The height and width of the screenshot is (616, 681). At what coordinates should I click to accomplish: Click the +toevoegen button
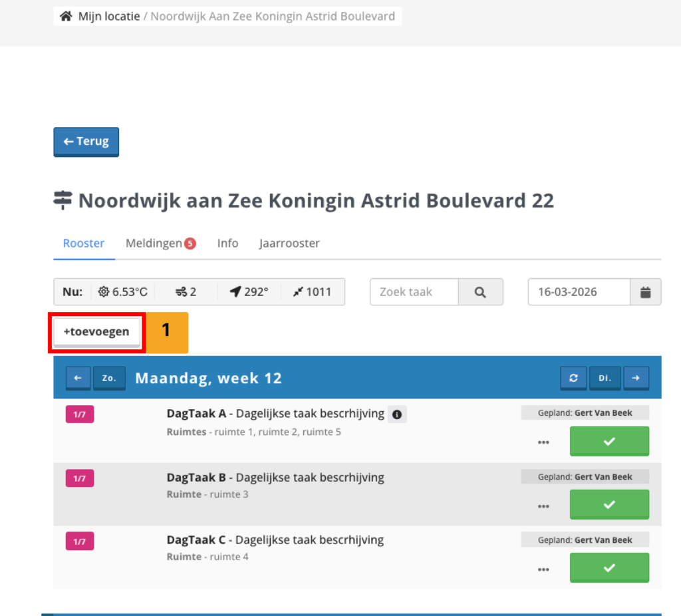click(x=96, y=331)
